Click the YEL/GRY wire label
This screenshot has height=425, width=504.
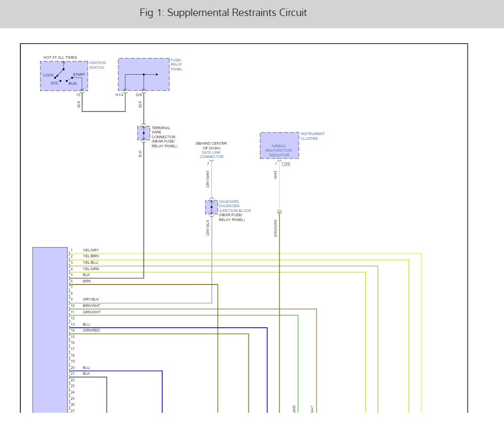point(91,250)
